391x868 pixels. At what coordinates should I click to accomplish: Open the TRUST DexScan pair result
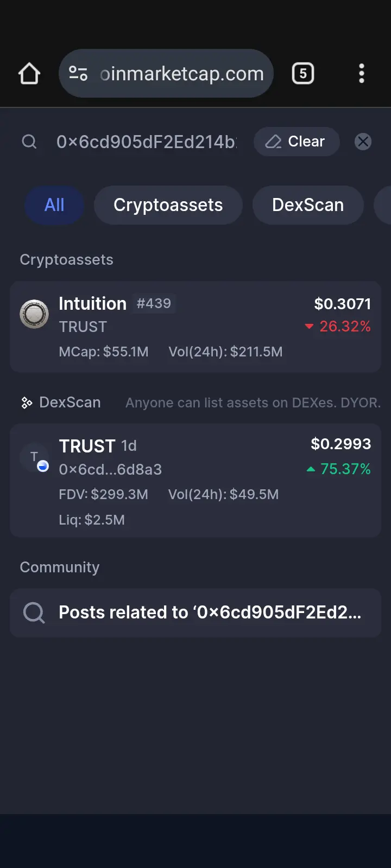pos(195,481)
